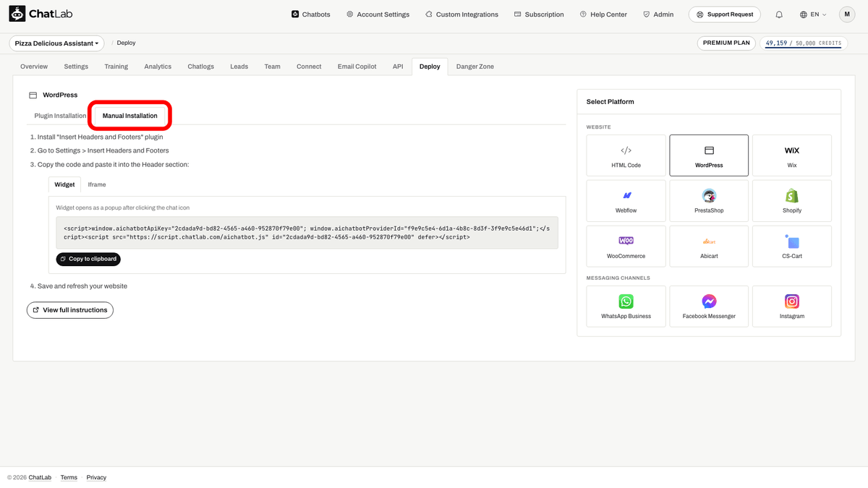Click the PREMIUM PLAN badge
The height and width of the screenshot is (488, 868).
click(726, 43)
